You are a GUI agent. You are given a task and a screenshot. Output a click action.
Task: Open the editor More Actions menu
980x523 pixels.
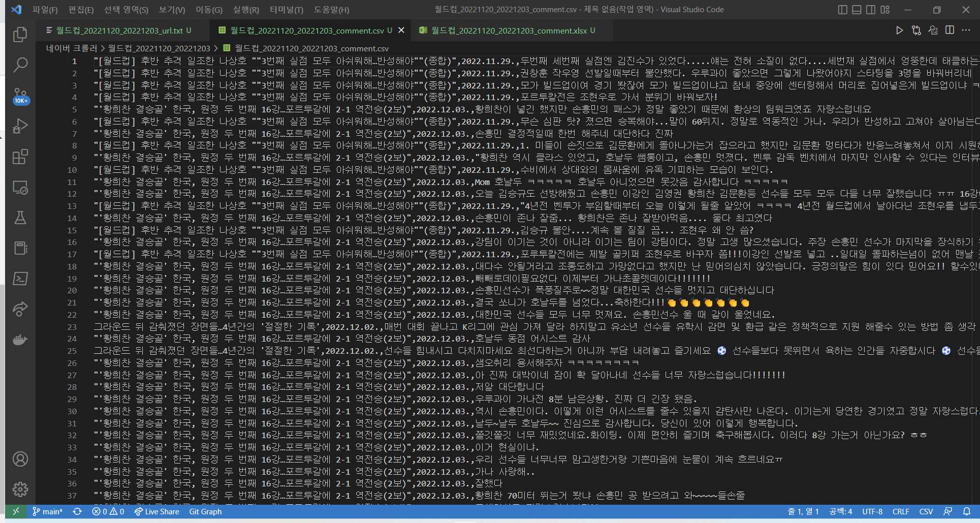966,30
